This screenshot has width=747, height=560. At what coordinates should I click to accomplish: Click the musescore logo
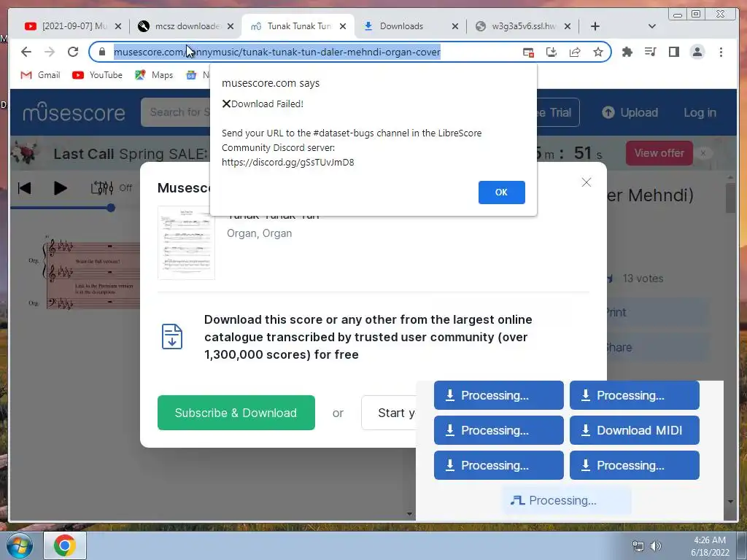pyautogui.click(x=74, y=112)
